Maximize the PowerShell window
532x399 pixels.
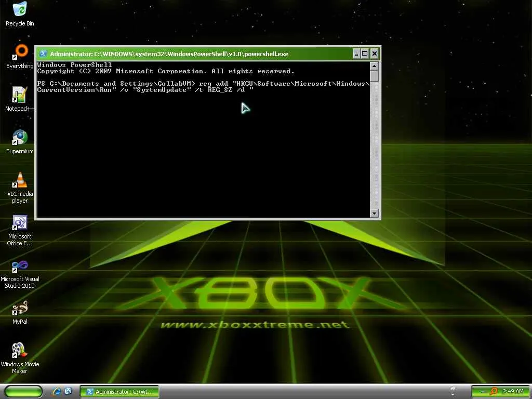pyautogui.click(x=365, y=54)
